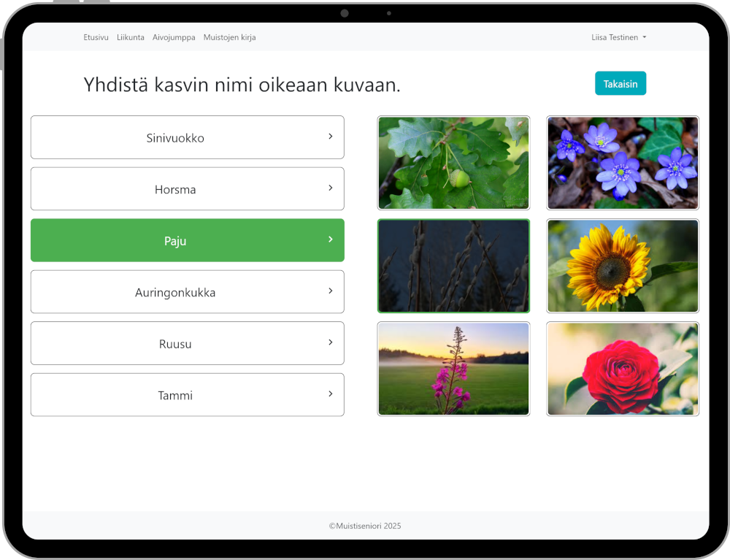Select the willow catkins picture
Viewport: 730px width, 560px height.
(x=453, y=266)
